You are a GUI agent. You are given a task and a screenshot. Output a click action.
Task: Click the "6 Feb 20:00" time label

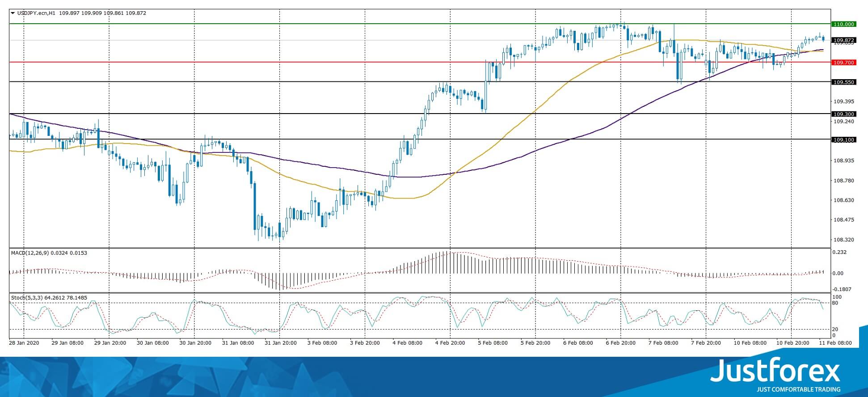pos(621,343)
